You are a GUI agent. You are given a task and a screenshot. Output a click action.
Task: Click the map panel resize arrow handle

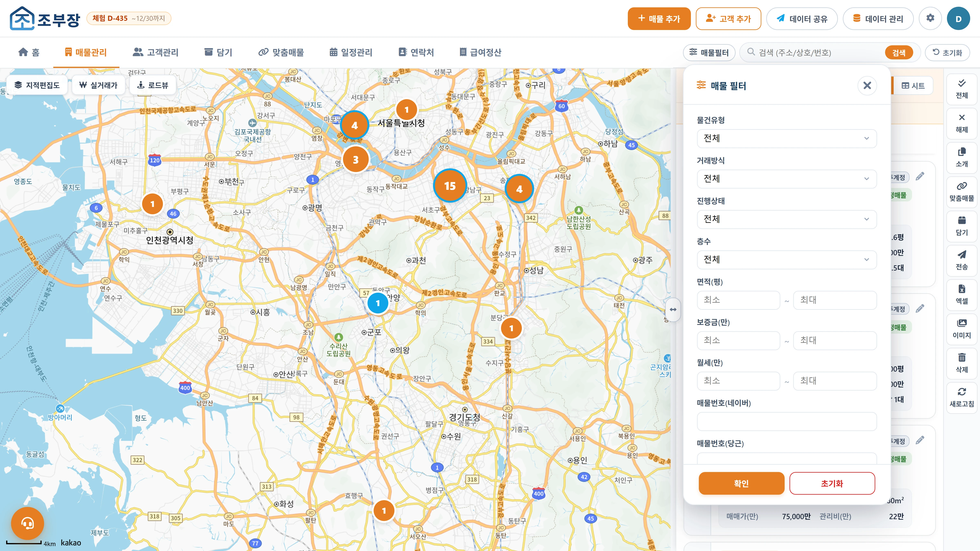[673, 310]
